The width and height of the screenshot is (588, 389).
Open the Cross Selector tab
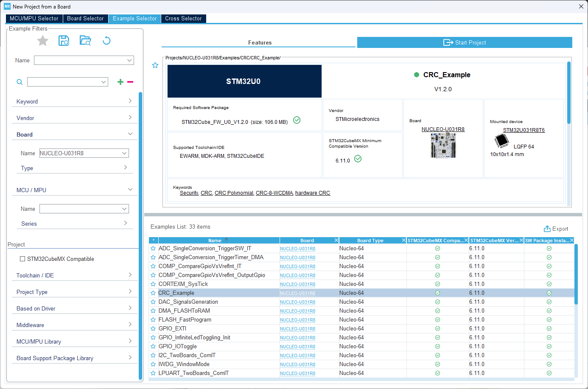tap(183, 18)
